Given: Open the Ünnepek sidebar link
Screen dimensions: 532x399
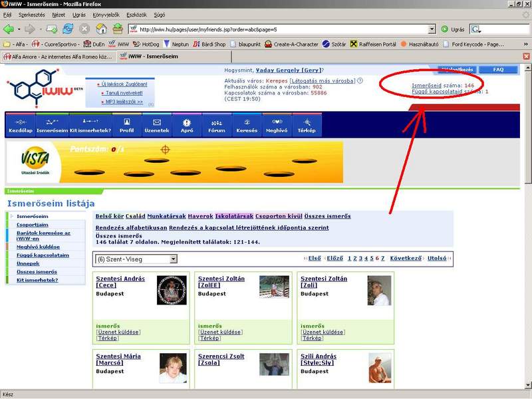Looking at the screenshot, I should (x=28, y=263).
